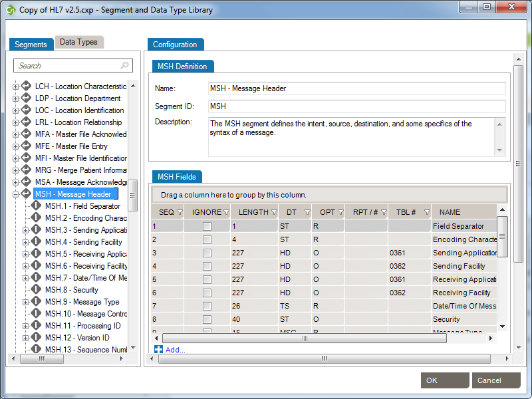Click the MFE Master File Entry icon
This screenshot has height=399, width=532.
(x=26, y=146)
